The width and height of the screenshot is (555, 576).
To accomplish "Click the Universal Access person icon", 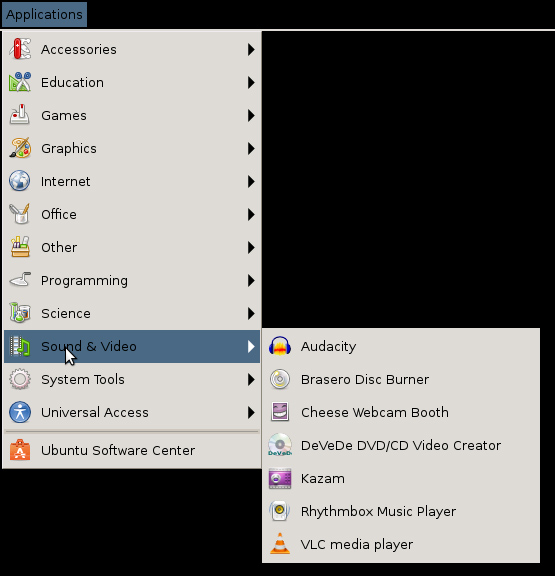I will tap(20, 412).
